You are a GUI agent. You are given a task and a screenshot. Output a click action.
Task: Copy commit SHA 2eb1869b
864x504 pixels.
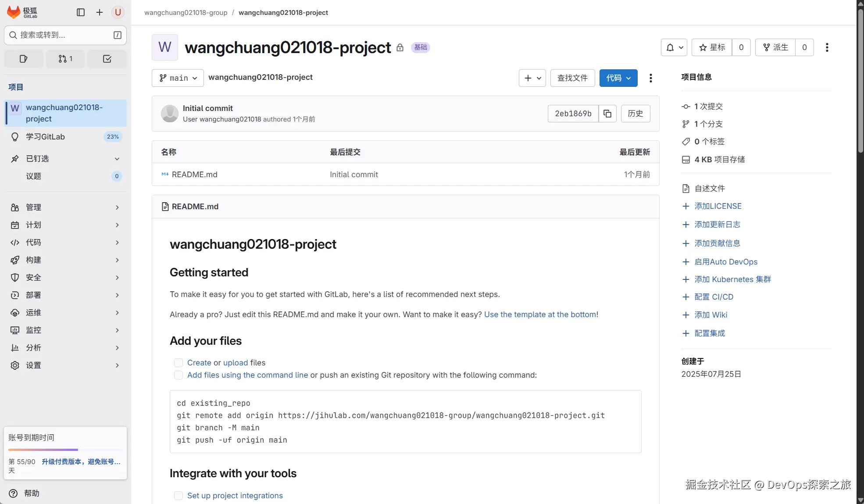[x=607, y=114]
